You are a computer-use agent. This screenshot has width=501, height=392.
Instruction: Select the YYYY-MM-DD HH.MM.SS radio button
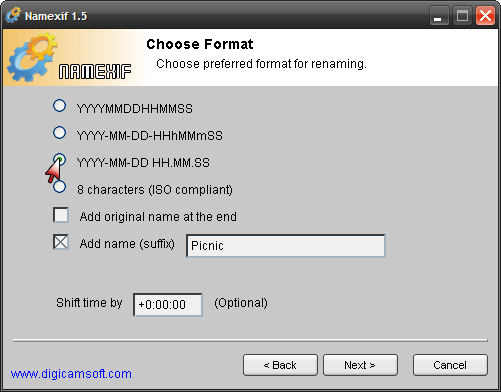point(59,160)
